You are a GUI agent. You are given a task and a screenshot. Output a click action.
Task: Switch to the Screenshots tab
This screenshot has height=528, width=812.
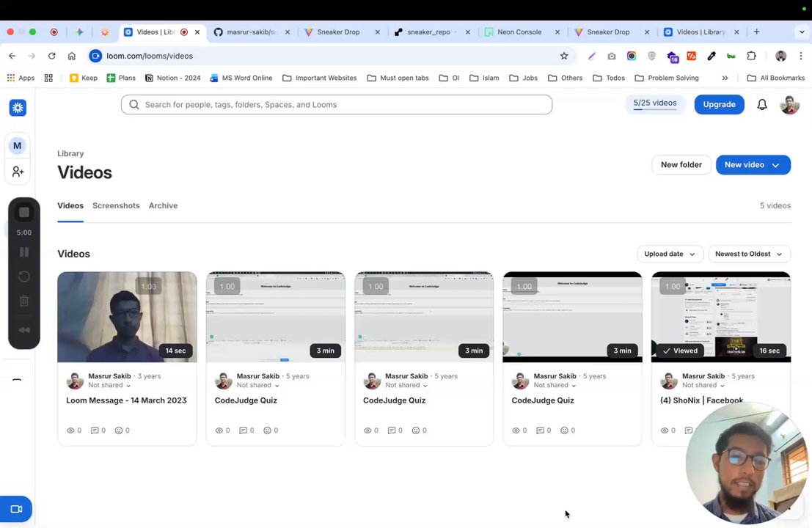[x=116, y=205]
